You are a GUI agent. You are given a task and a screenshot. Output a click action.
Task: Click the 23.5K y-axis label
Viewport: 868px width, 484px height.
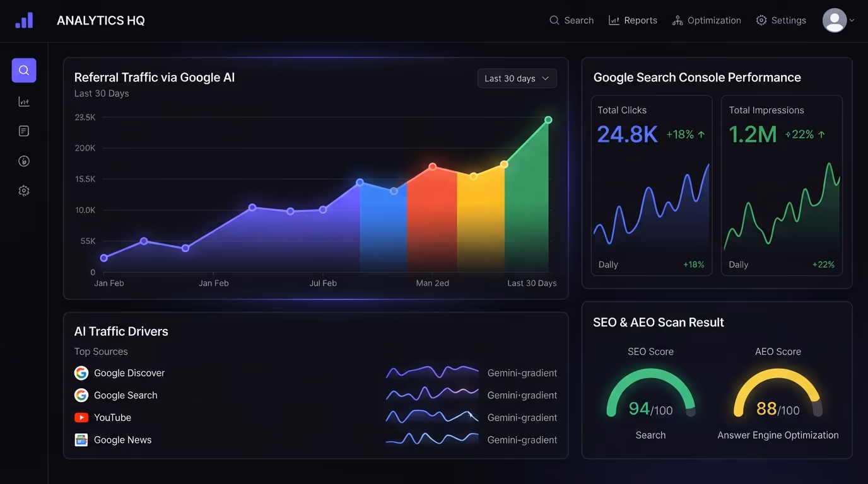pyautogui.click(x=85, y=117)
